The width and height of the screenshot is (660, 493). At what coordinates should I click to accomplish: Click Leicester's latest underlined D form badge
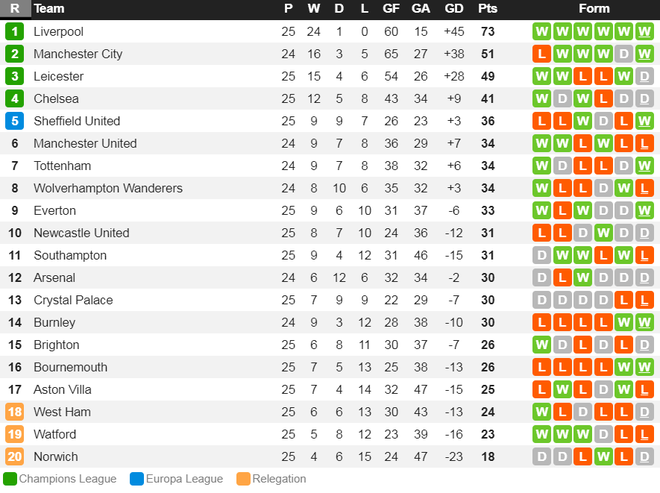tap(644, 77)
